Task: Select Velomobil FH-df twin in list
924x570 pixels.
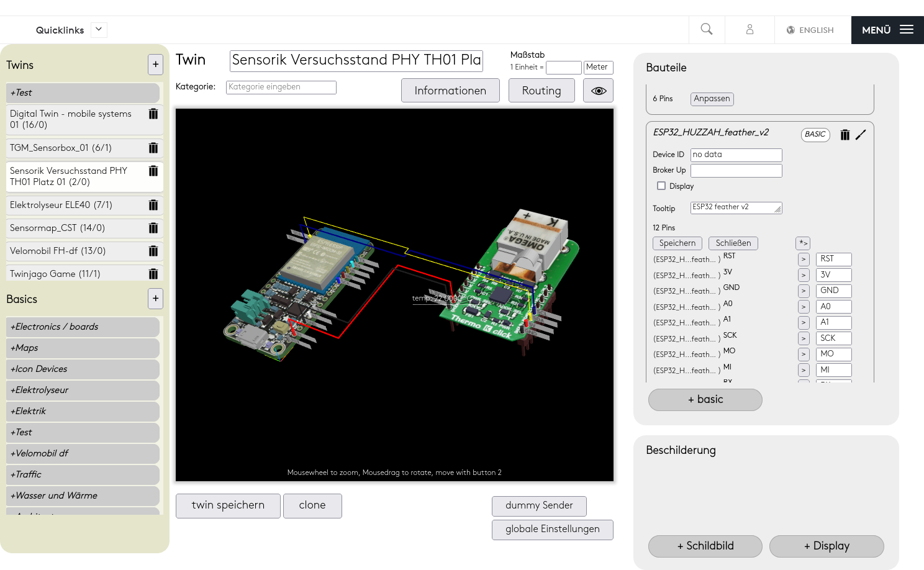Action: point(75,251)
